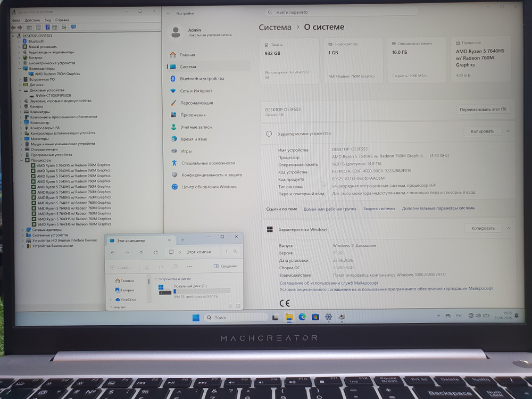This screenshot has width=532, height=399.
Task: Select Локальный диск (C:) drive
Action: 194,291
